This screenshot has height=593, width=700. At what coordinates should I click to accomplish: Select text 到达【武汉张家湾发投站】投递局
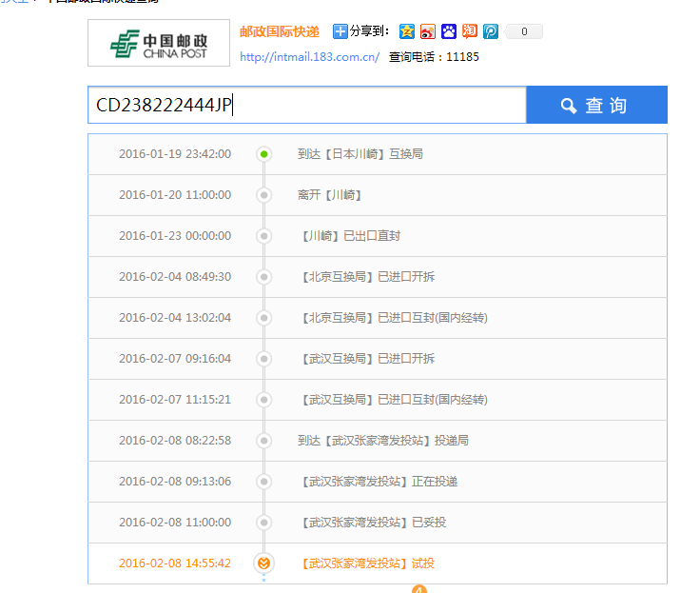pyautogui.click(x=383, y=441)
